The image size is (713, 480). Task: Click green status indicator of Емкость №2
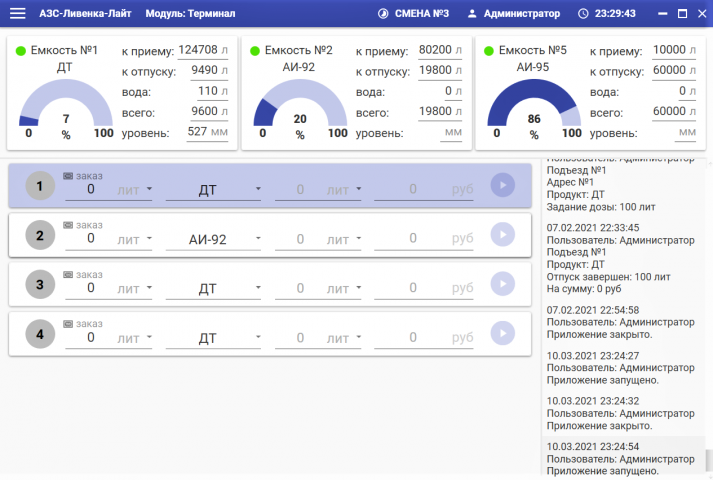click(x=255, y=51)
